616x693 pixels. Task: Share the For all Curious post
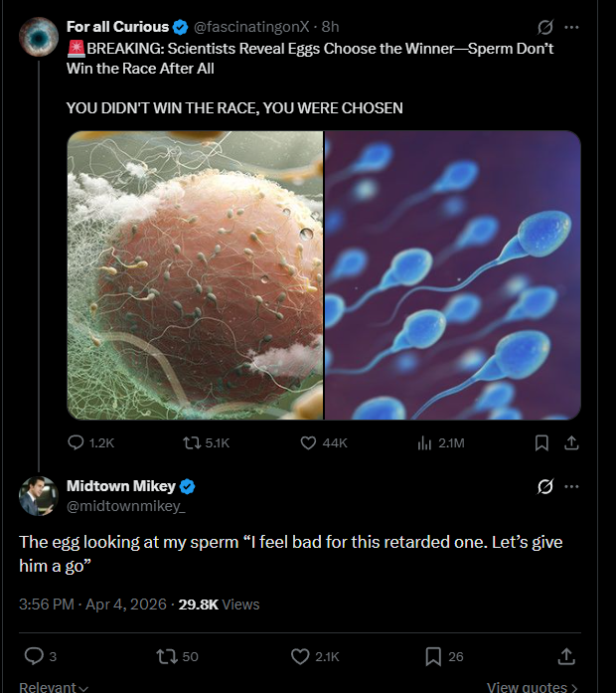pos(570,442)
